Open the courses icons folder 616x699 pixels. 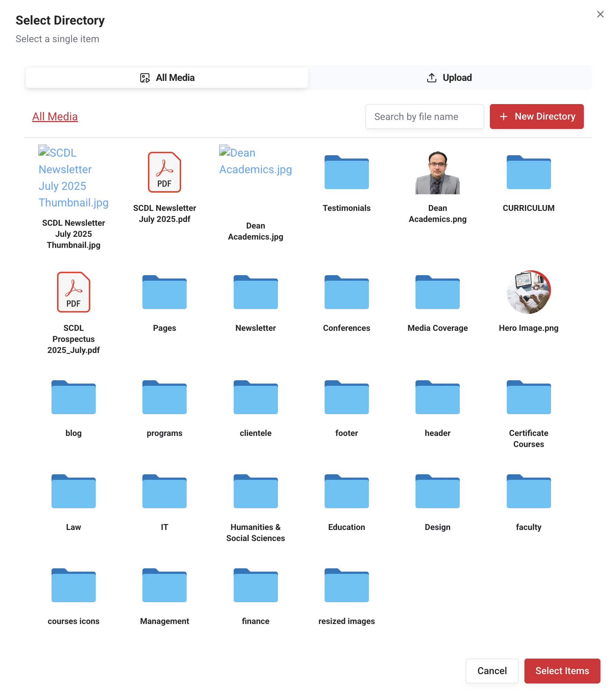[x=73, y=585]
